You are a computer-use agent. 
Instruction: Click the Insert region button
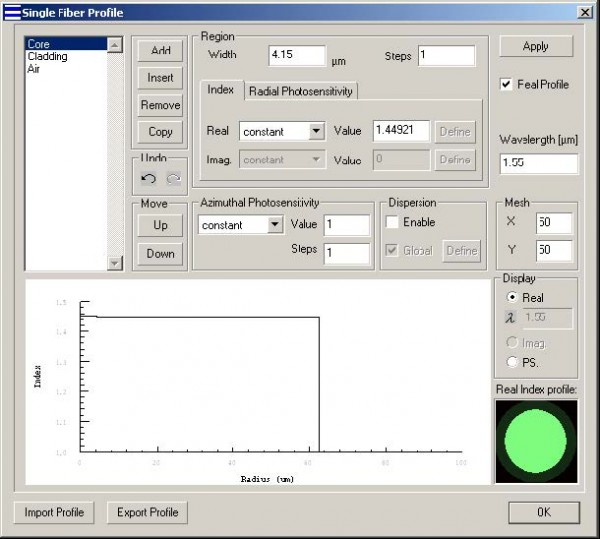coord(160,78)
